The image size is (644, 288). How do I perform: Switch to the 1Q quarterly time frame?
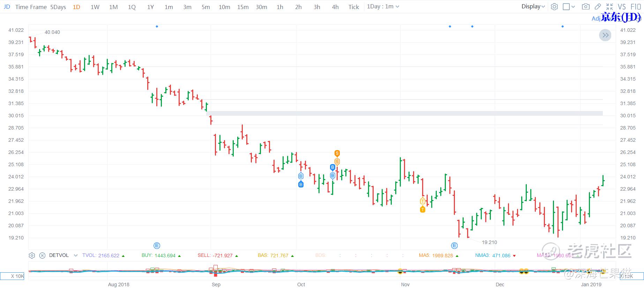(x=132, y=7)
